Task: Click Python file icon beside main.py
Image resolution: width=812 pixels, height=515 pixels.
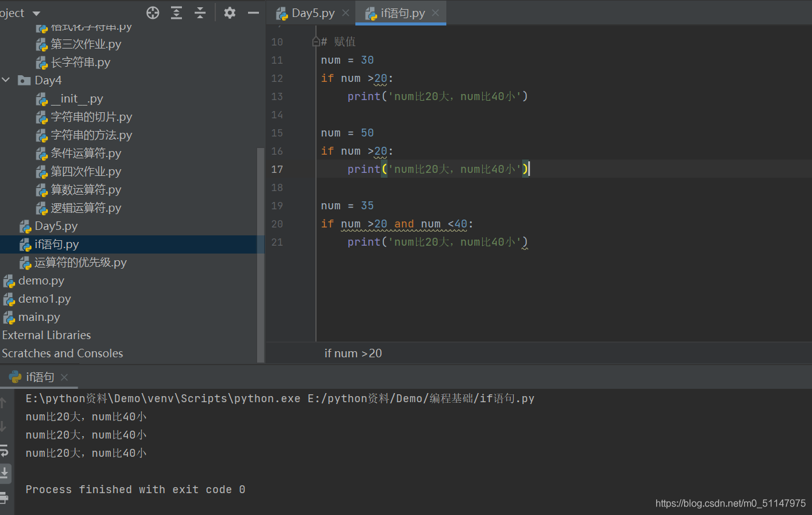Action: pyautogui.click(x=9, y=317)
